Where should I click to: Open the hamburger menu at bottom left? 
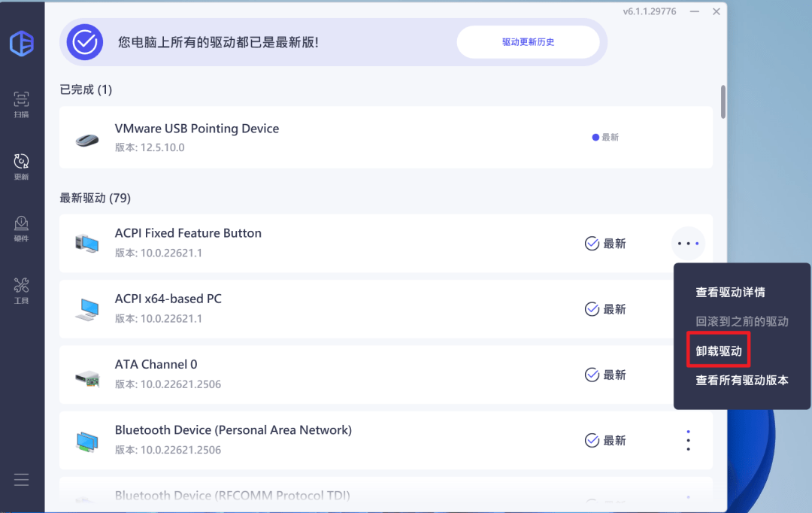click(x=21, y=479)
